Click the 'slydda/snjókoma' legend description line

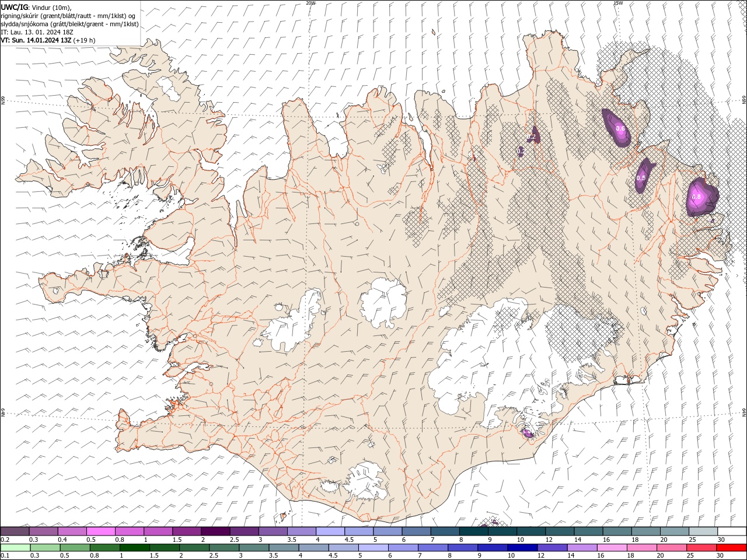click(x=69, y=24)
